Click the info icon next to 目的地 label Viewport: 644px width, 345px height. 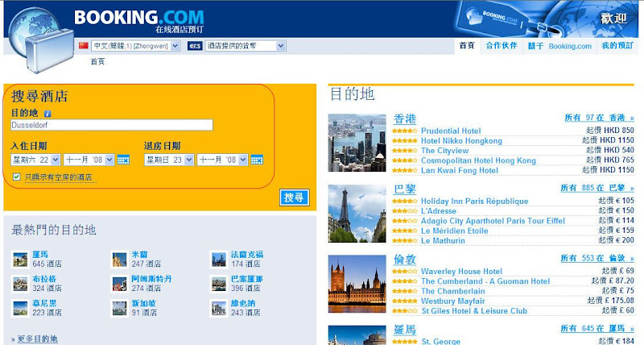[47, 114]
